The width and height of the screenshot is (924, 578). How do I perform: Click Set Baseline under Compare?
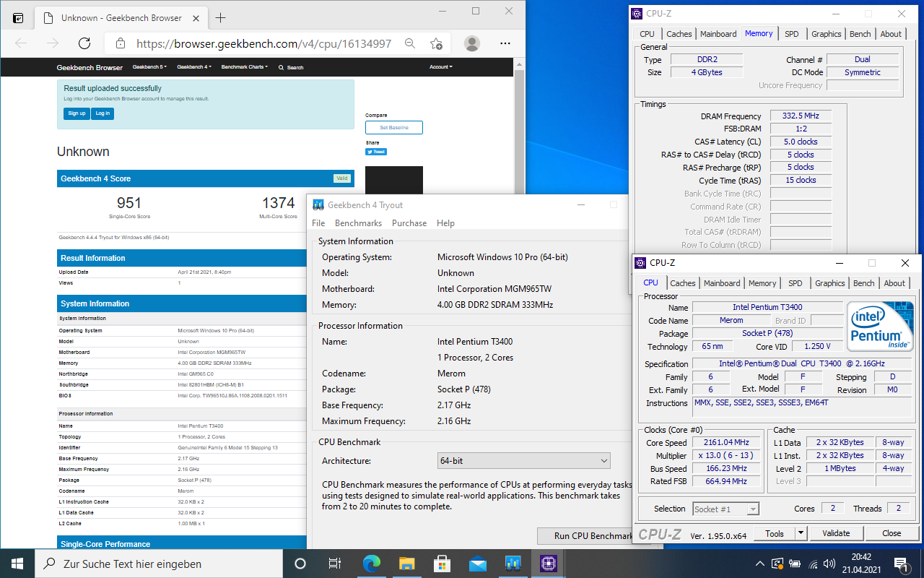394,127
